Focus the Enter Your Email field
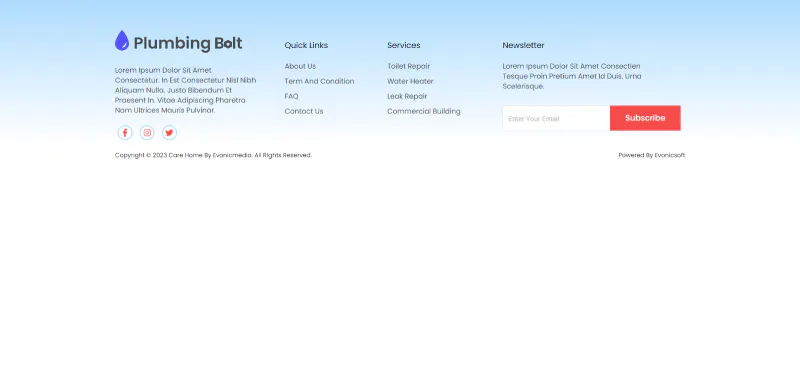Viewport: 800px width, 379px height. coord(556,118)
